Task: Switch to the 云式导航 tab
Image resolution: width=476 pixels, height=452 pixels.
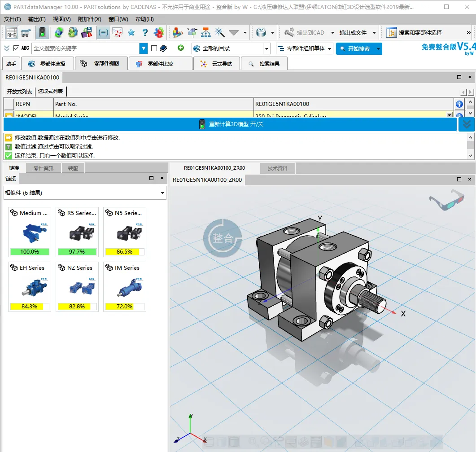Action: click(216, 63)
